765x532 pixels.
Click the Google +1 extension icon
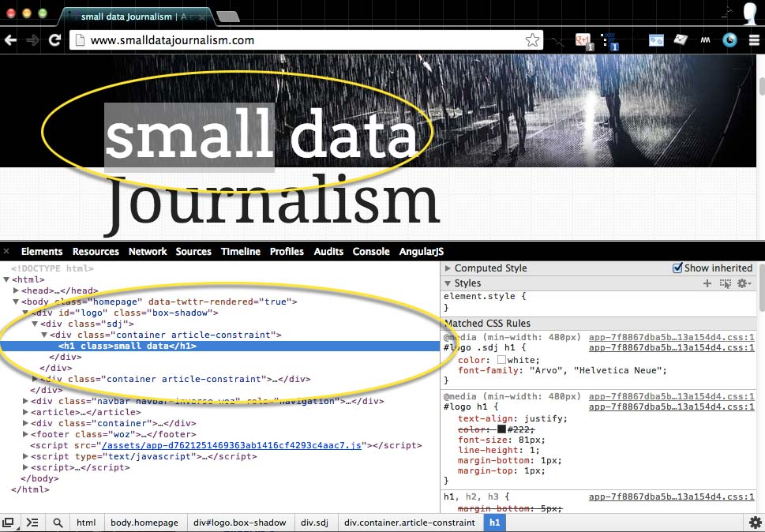point(583,41)
